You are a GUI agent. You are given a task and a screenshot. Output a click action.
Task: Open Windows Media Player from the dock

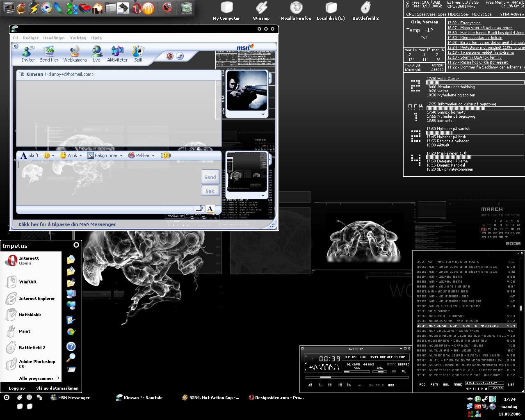pos(47,7)
